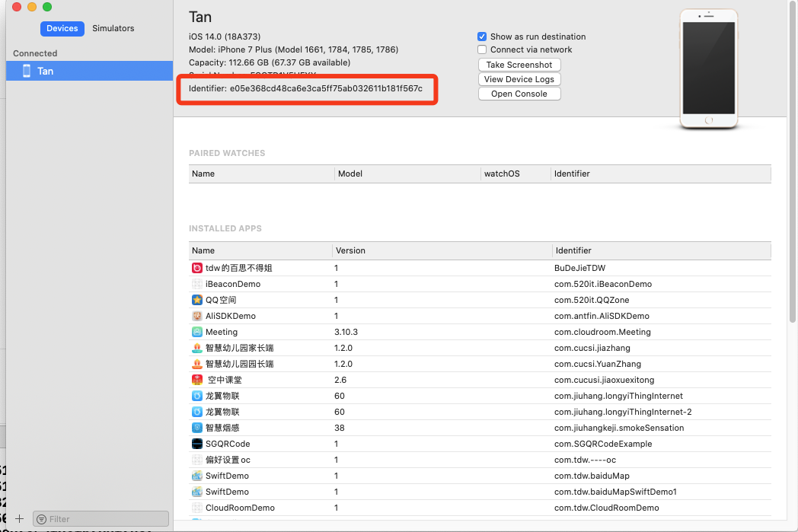Select the SGQRCode app icon
This screenshot has height=532, width=798.
(x=193, y=444)
